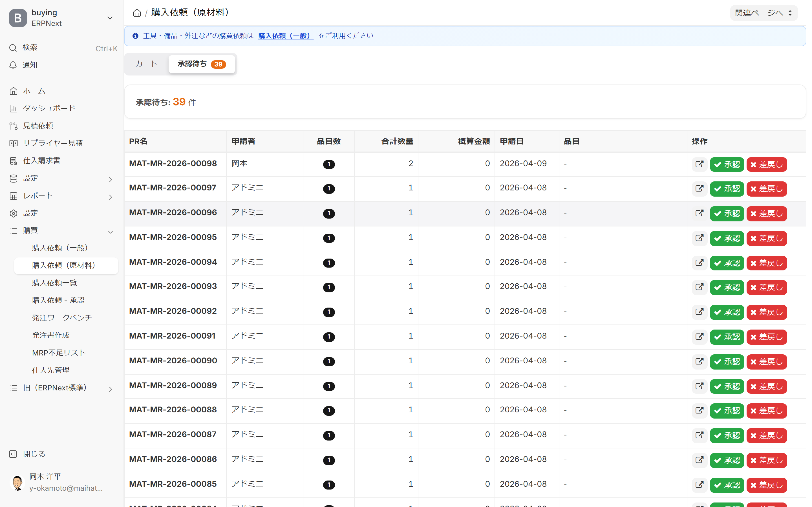Switch to the カート tab

[x=146, y=64]
